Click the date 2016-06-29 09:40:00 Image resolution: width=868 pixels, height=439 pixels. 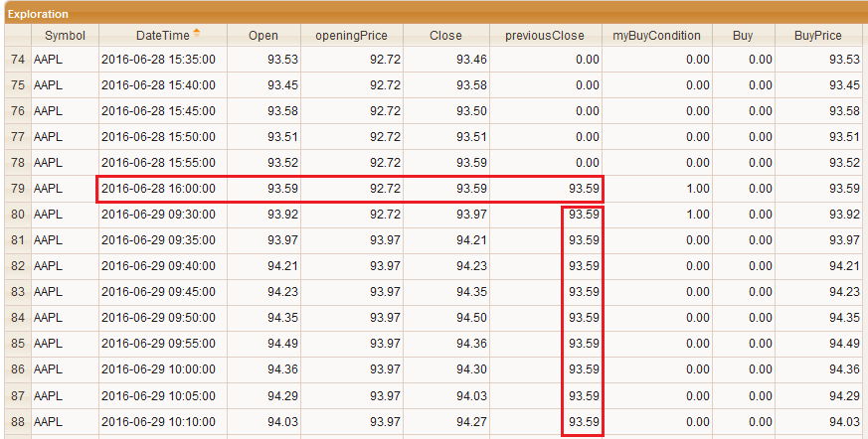tap(158, 266)
